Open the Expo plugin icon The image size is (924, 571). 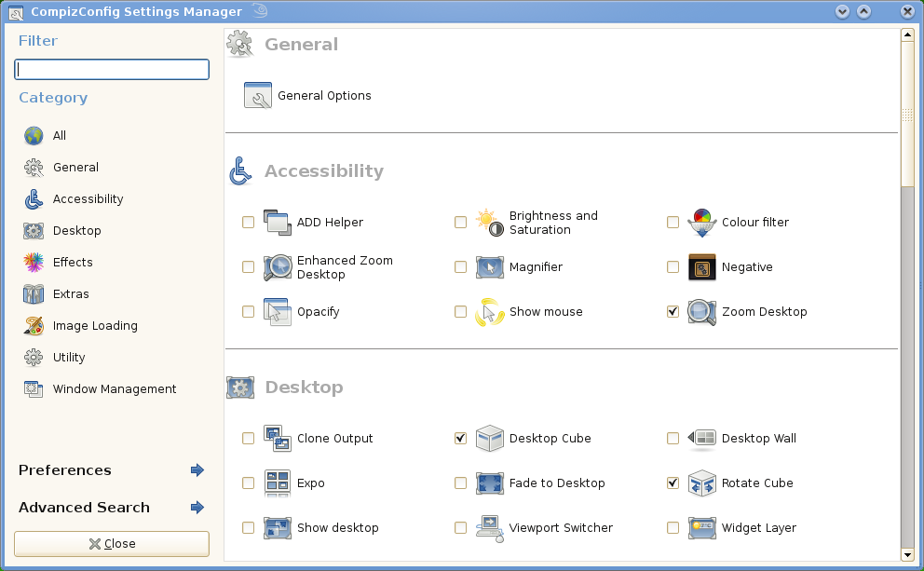tap(278, 483)
